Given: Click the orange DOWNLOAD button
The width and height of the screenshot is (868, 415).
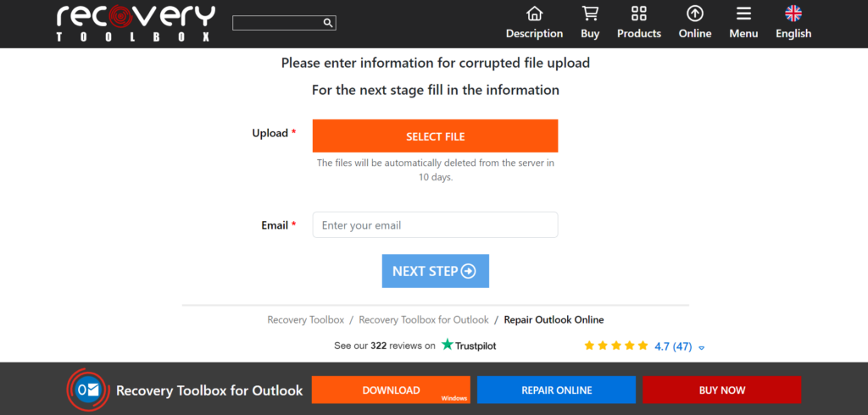Looking at the screenshot, I should (391, 390).
